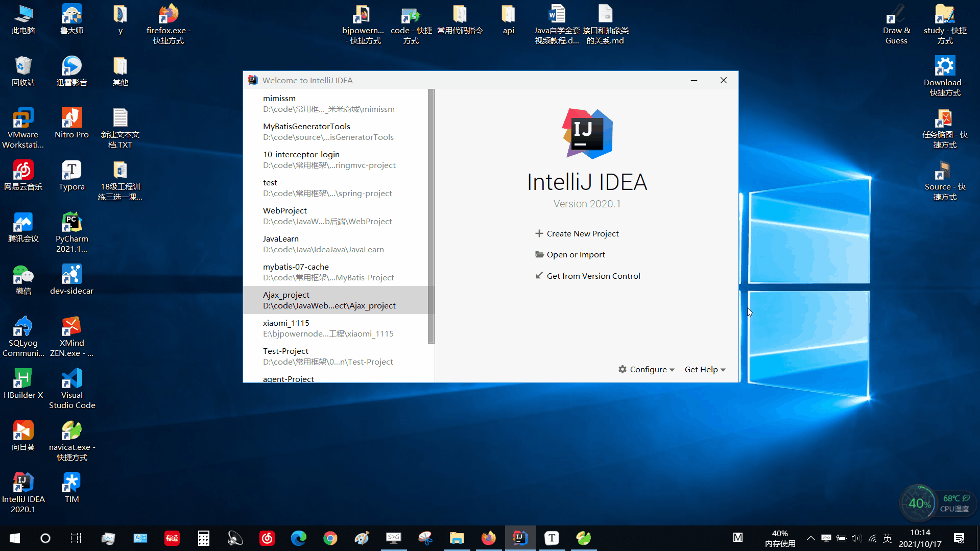Select the Java自学全套 Word document icon
Viewport: 980px width, 551px height.
click(x=557, y=25)
